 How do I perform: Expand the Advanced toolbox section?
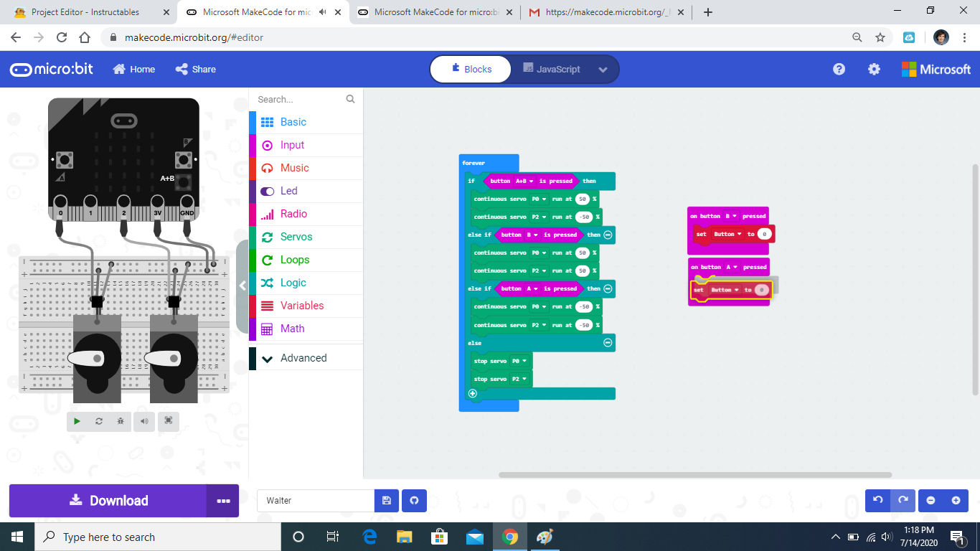click(306, 358)
